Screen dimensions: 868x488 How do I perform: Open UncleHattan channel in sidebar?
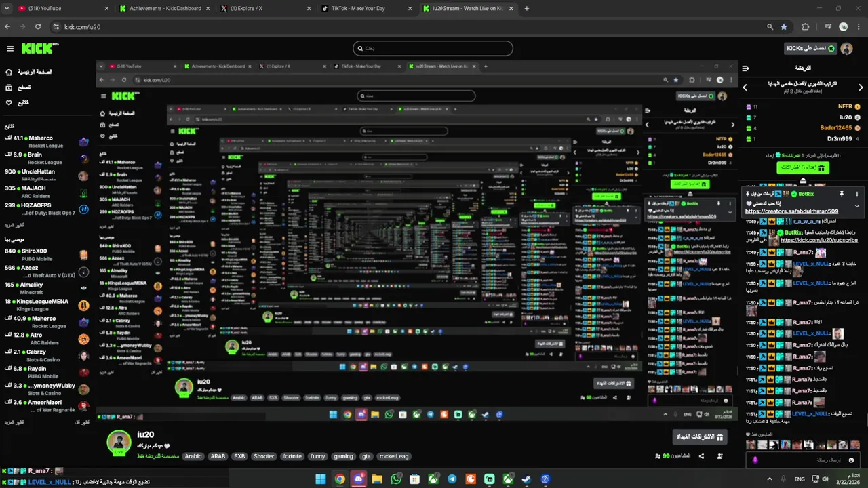click(46, 175)
